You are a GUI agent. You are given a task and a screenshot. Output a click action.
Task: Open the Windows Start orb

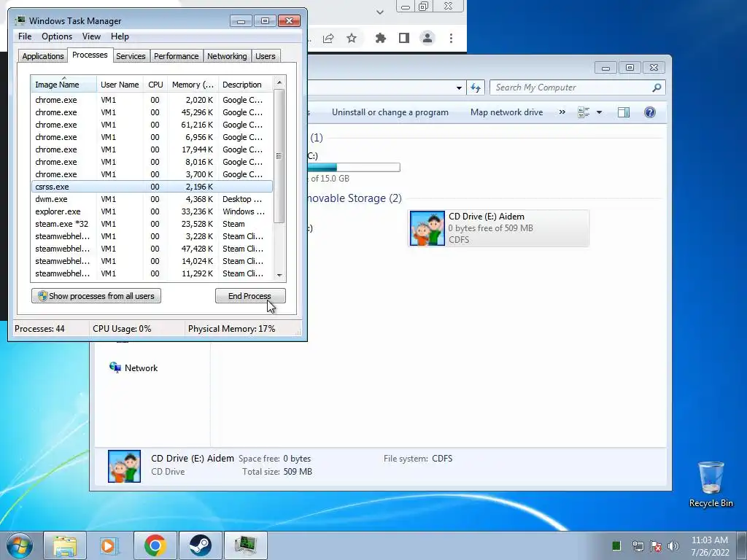coord(20,545)
